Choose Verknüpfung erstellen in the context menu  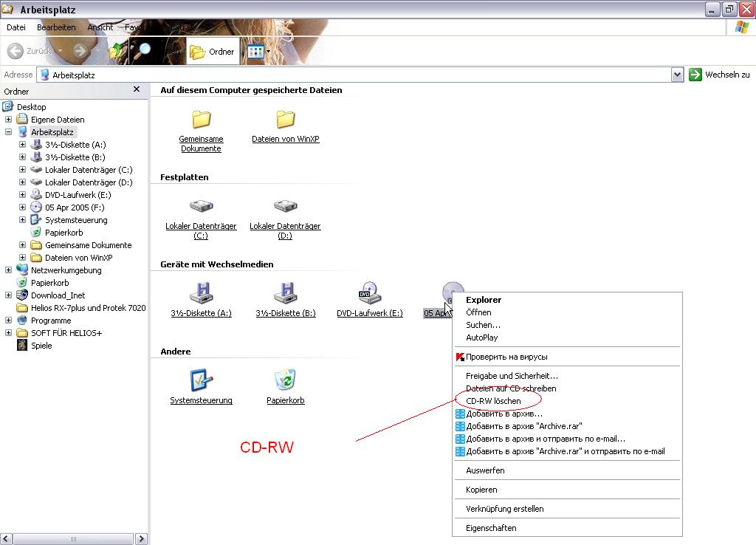pos(567,509)
